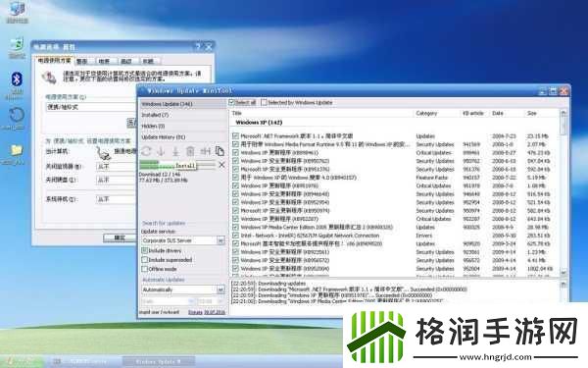Image resolution: width=588 pixels, height=368 pixels.
Task: Sort updates by the KB article column
Action: click(474, 113)
